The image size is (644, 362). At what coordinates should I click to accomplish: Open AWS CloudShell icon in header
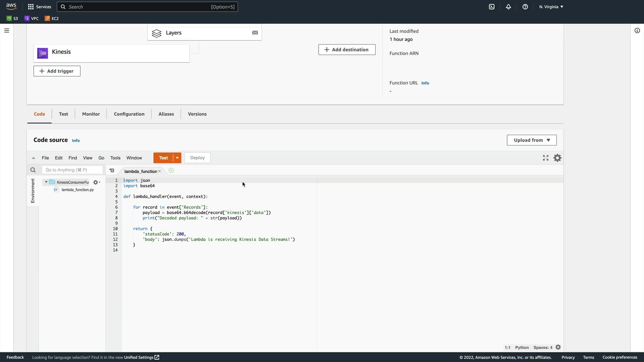coord(492,7)
